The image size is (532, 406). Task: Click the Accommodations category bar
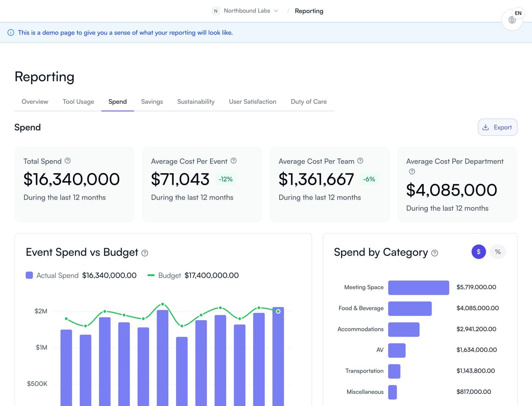pos(404,329)
